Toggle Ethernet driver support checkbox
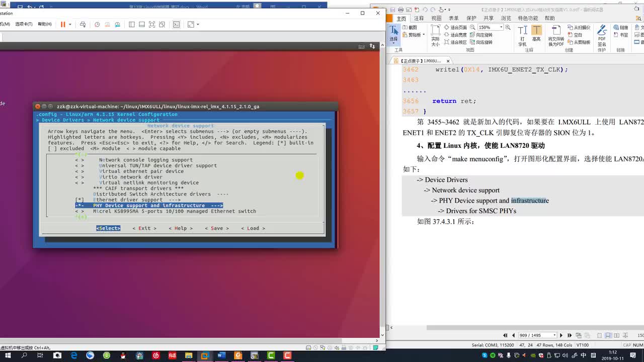The image size is (644, 362). click(128, 200)
